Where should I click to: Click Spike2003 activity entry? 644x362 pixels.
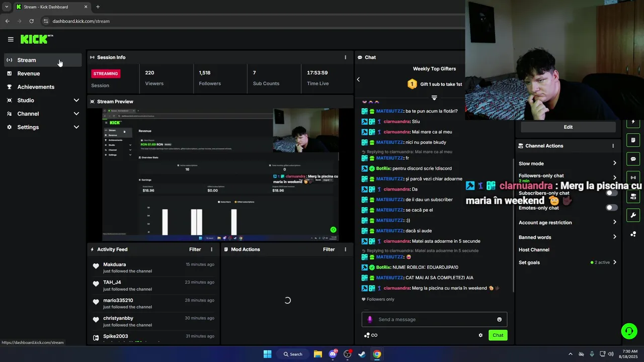pyautogui.click(x=116, y=336)
